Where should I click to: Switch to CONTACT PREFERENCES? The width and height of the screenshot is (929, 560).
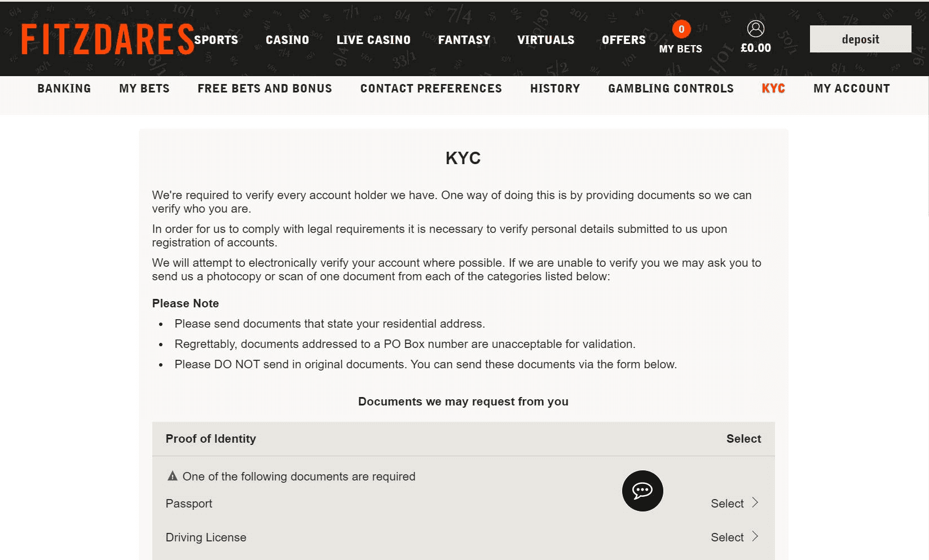point(430,88)
